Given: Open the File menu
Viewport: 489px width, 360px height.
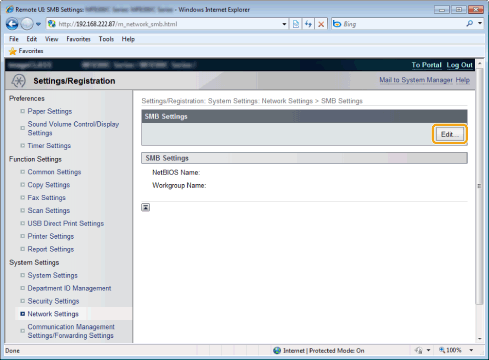Looking at the screenshot, I should pos(14,39).
